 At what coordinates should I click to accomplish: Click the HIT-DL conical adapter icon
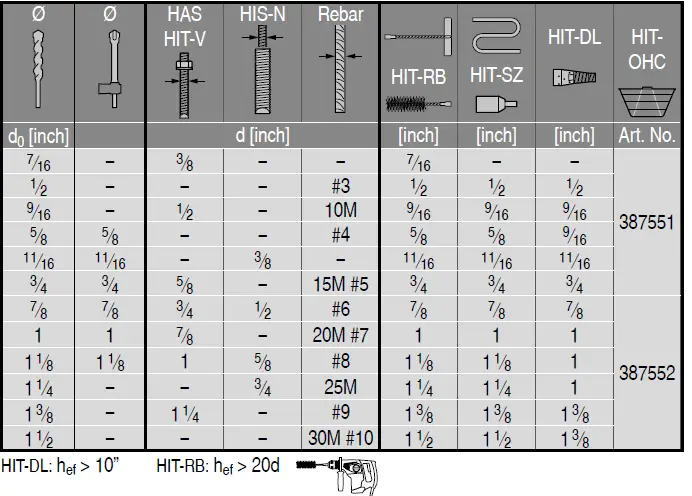pos(574,77)
